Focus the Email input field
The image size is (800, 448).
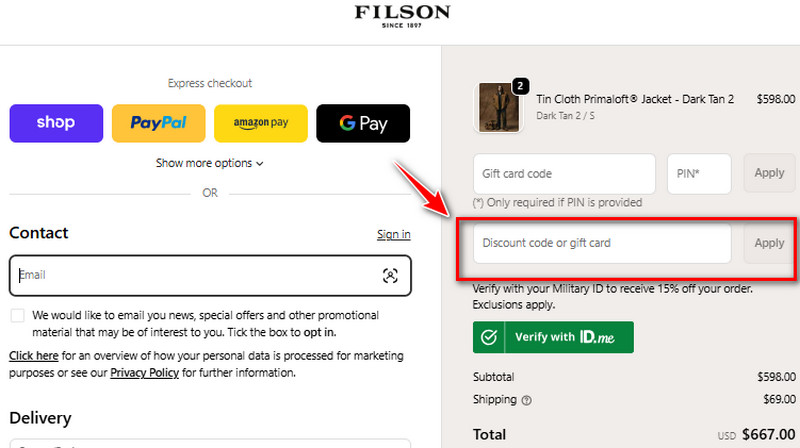190,276
